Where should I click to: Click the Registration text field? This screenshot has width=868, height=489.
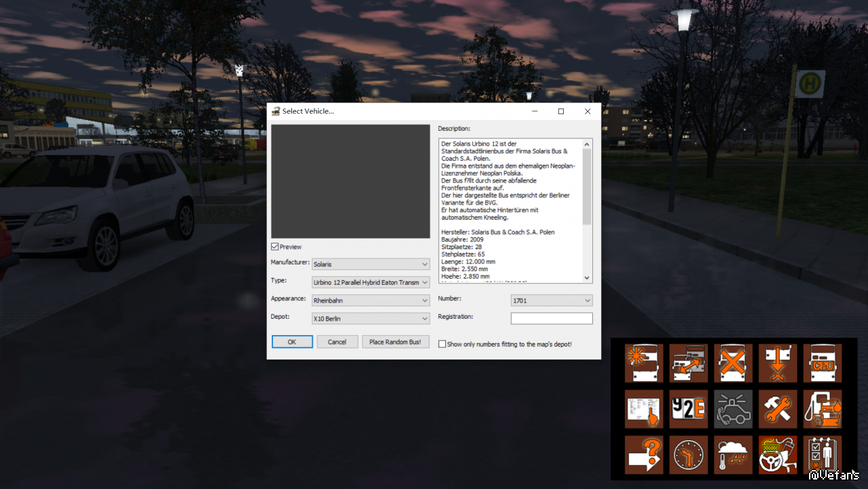551,318
